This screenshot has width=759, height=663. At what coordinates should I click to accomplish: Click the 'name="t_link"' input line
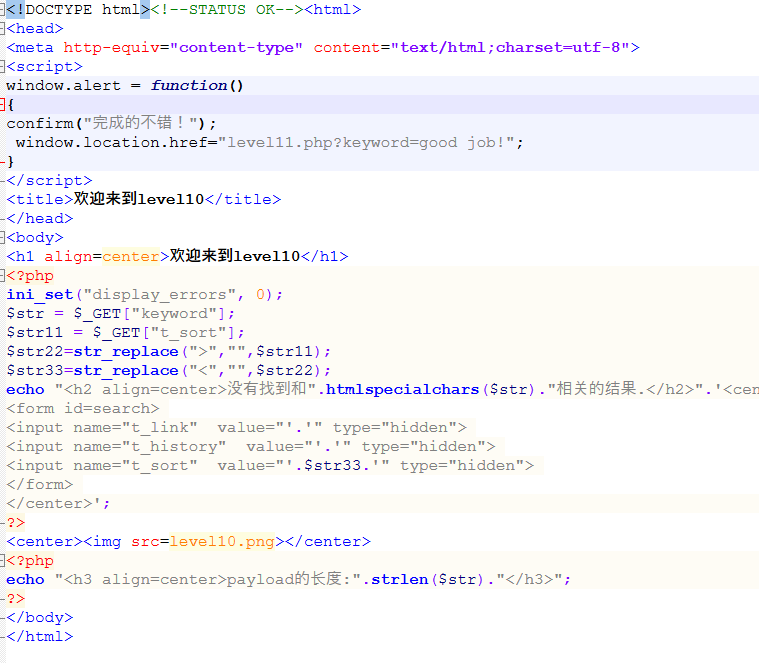[236, 428]
